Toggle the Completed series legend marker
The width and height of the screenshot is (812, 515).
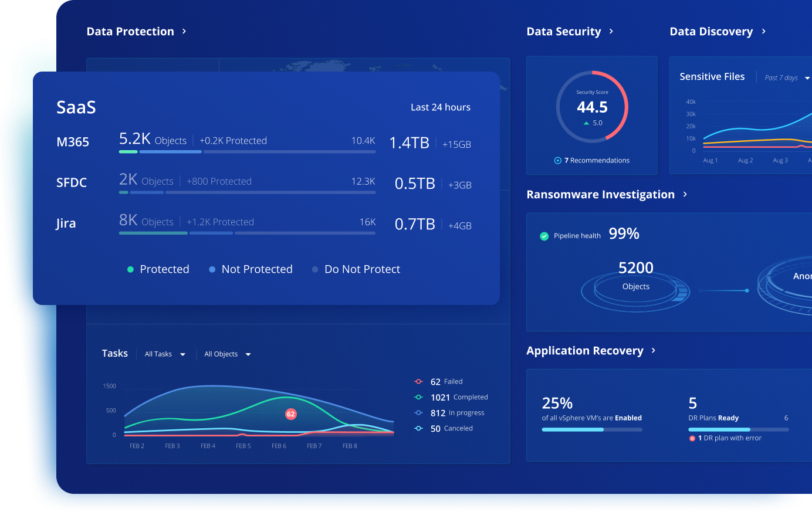click(418, 398)
